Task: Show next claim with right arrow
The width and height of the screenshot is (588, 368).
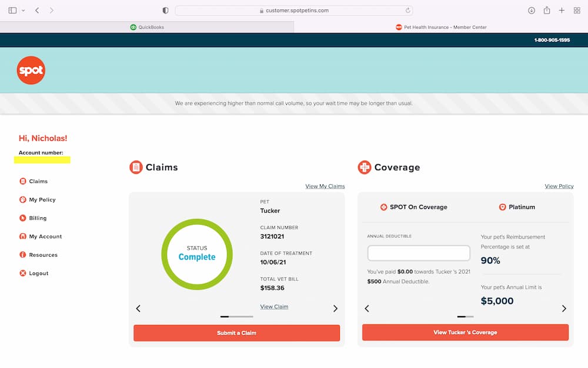Action: pyautogui.click(x=335, y=309)
